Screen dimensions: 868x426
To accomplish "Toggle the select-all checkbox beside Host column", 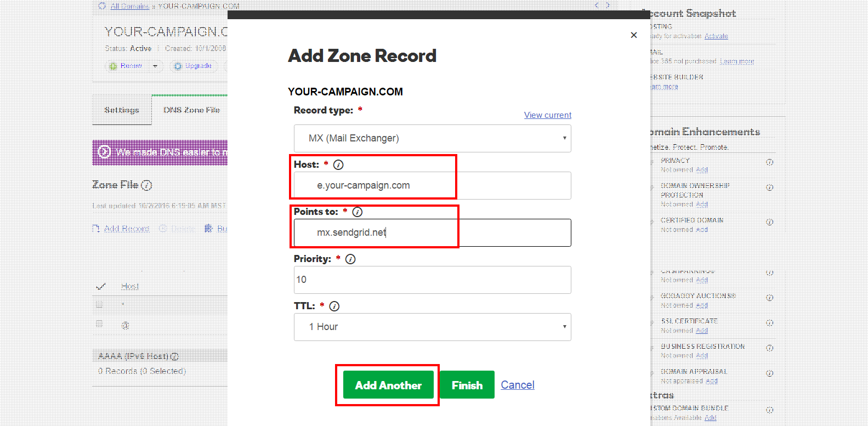I will pyautogui.click(x=101, y=286).
